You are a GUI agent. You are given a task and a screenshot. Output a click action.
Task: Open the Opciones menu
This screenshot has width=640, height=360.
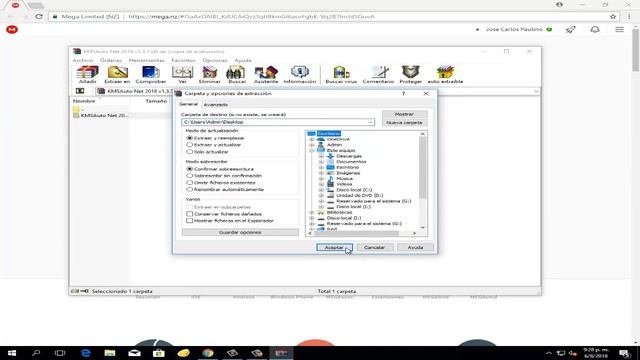(x=215, y=60)
